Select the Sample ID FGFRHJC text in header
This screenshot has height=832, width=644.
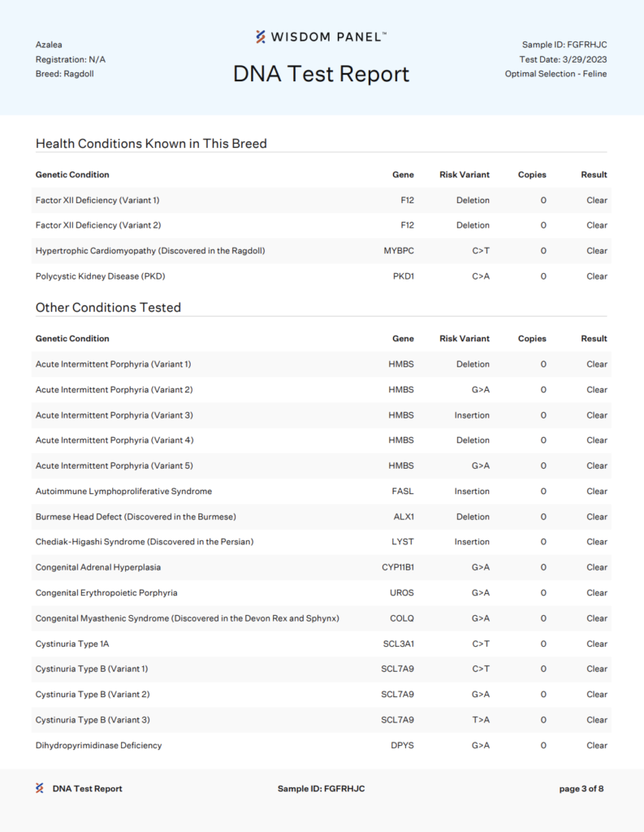point(564,45)
